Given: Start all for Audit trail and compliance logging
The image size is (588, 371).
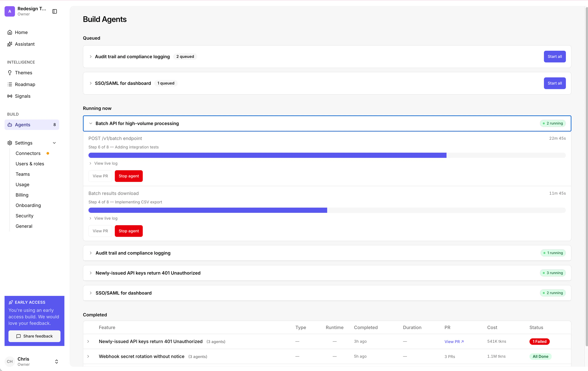Looking at the screenshot, I should (555, 56).
